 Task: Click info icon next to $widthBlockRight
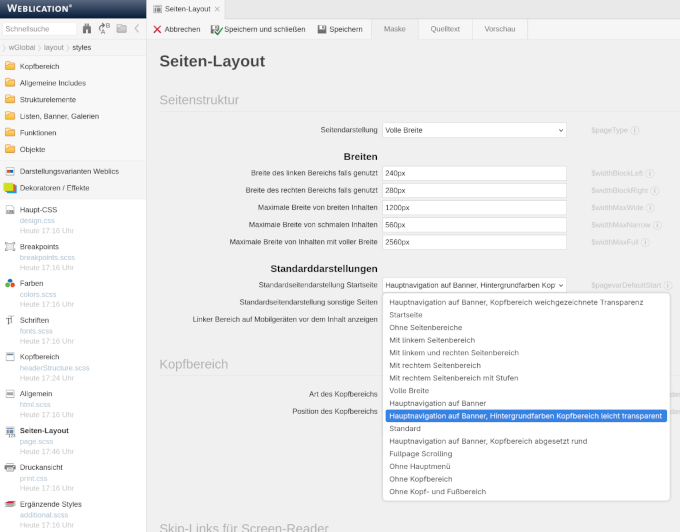654,190
